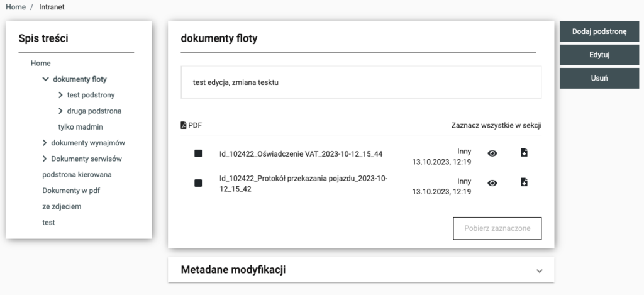Screen dimensions: 644x295
Task: Expand the Dokumenty serwisów tree node
Action: point(45,159)
